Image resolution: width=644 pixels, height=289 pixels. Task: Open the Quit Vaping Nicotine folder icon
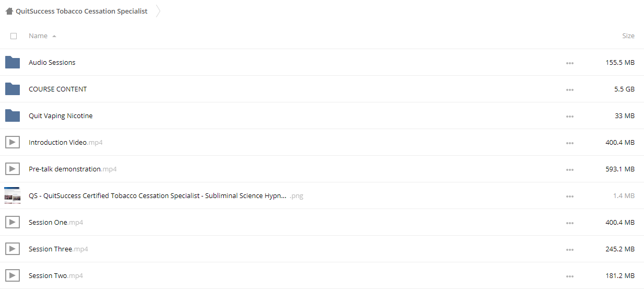(x=13, y=115)
